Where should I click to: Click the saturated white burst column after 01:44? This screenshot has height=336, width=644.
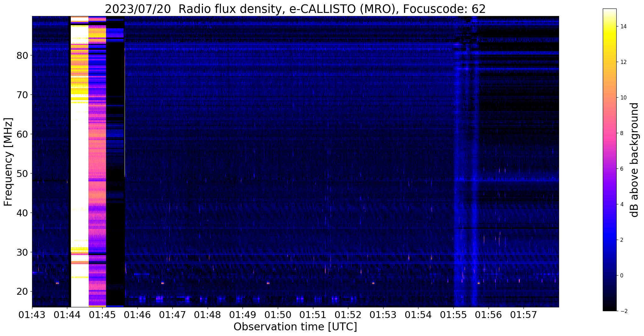click(x=80, y=162)
